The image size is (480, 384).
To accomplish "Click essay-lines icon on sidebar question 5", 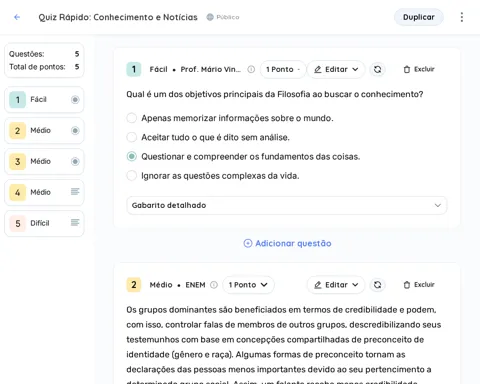I will click(x=75, y=223).
